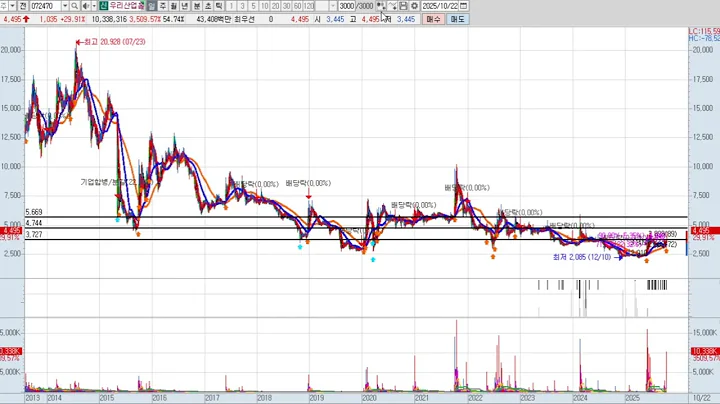The height and width of the screenshot is (404, 720).
Task: Click the 2020 year label on time axis
Action: pyautogui.click(x=369, y=398)
